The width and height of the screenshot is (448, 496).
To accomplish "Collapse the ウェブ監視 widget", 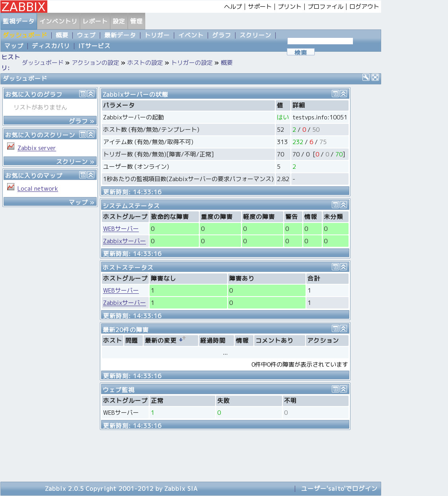I will coord(343,389).
